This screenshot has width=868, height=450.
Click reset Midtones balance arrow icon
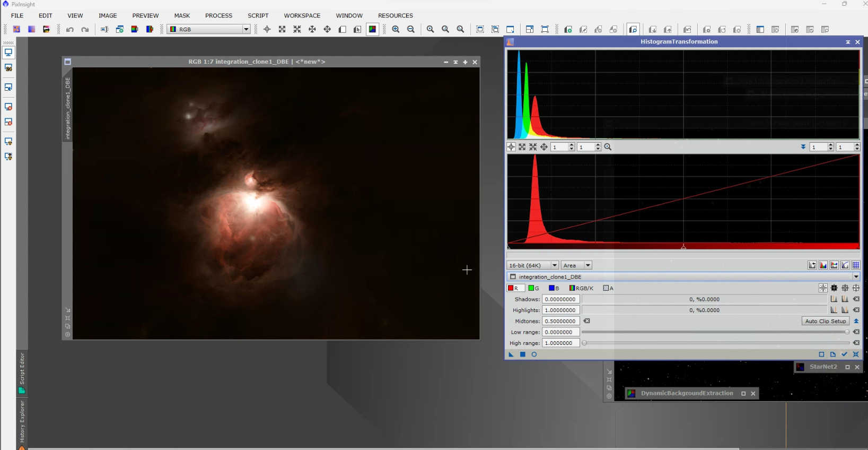pos(587,321)
